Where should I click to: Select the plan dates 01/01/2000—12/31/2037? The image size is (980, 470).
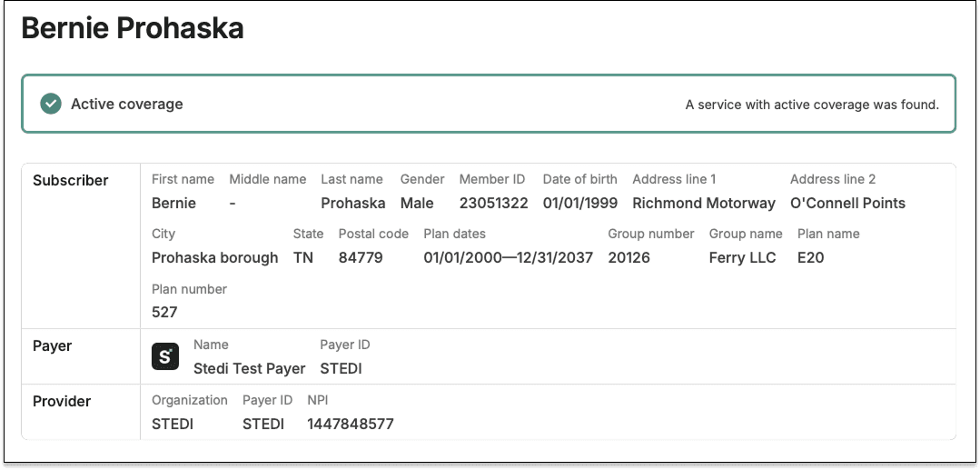[508, 258]
